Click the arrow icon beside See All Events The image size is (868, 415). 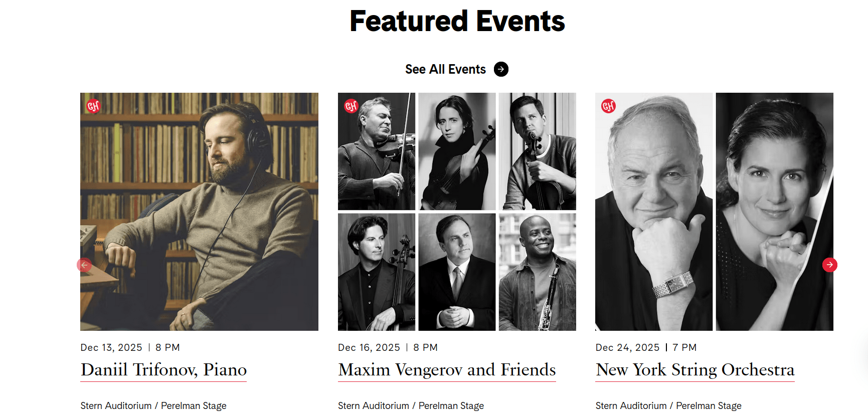tap(501, 69)
